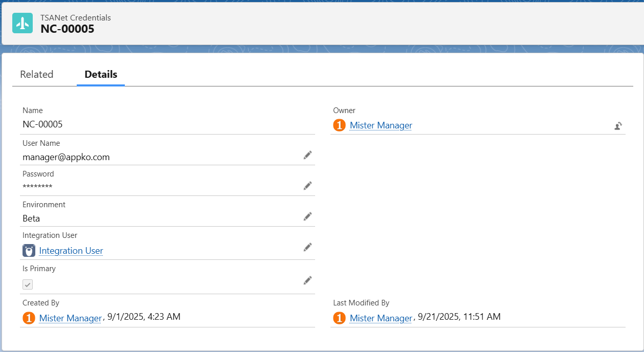Open Mister Manager link under Last Modified By
This screenshot has width=644, height=352.
point(381,318)
